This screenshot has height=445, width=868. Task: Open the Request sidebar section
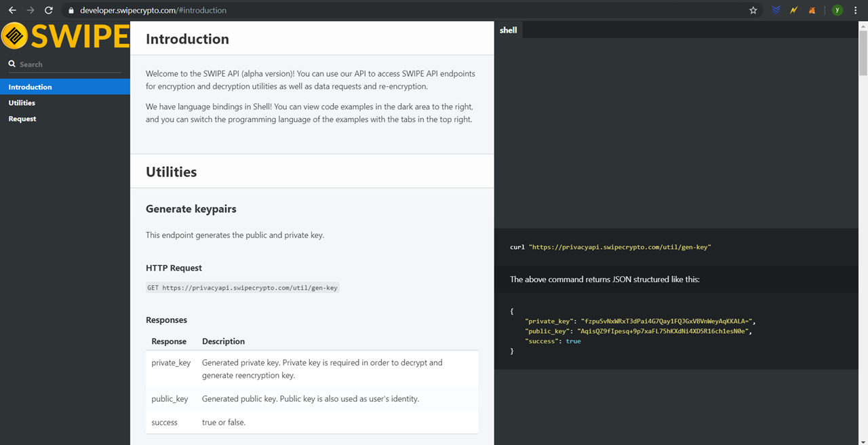(22, 119)
